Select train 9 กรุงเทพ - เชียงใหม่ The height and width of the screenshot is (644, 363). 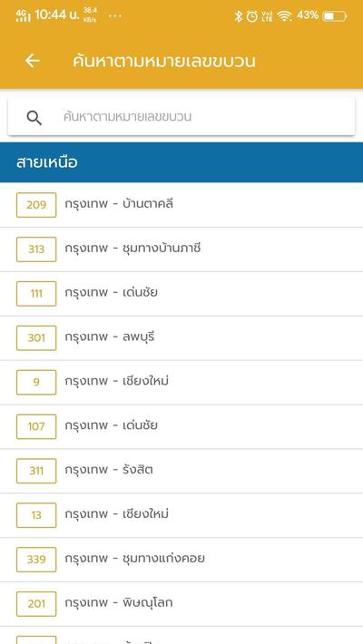click(x=181, y=382)
